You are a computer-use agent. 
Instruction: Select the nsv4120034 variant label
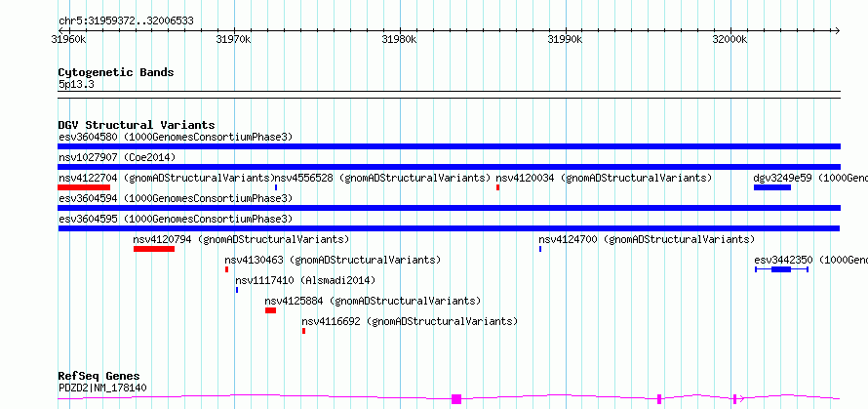pos(604,178)
